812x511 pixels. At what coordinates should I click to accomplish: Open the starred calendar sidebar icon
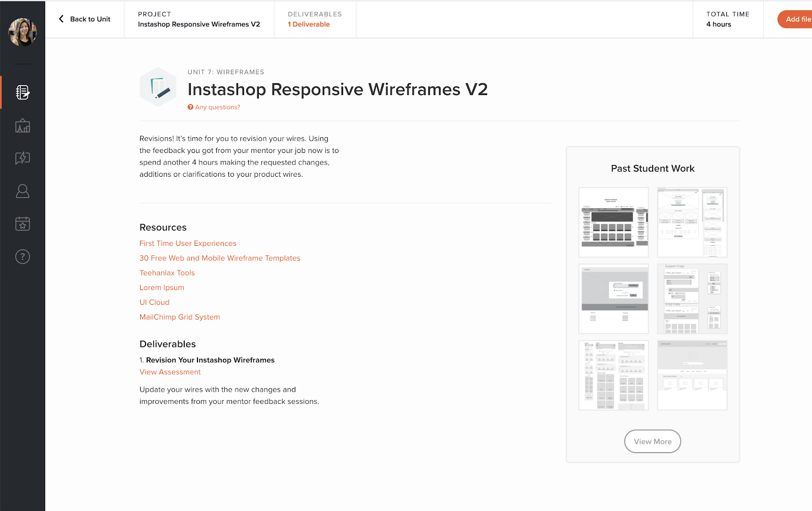click(x=23, y=223)
